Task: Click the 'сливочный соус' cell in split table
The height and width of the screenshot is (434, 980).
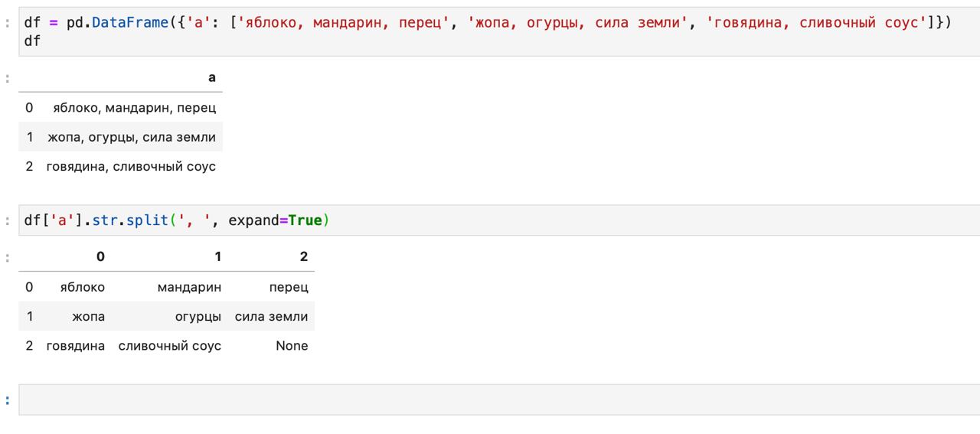Action: tap(170, 345)
